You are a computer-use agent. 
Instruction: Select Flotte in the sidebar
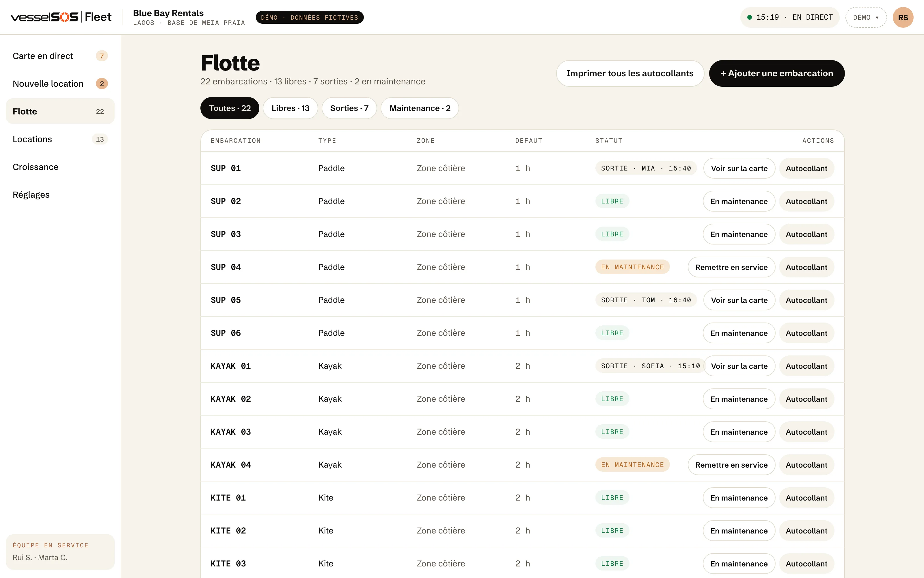60,111
